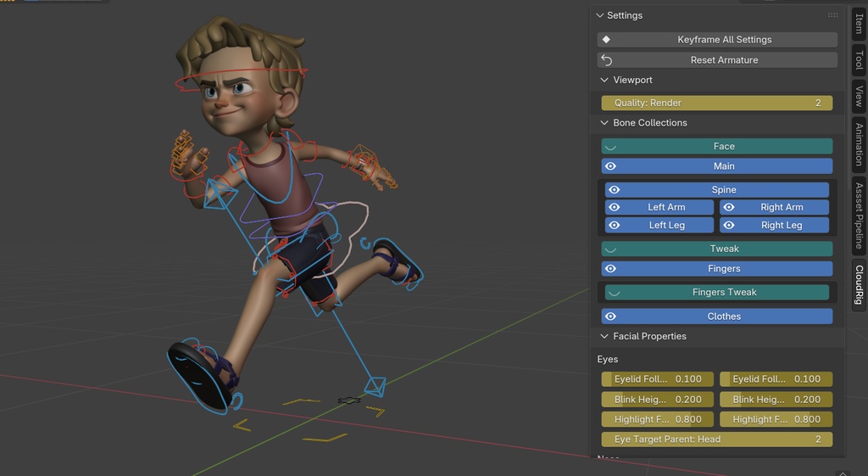This screenshot has height=476, width=868.
Task: Click the Reset Armature undo arrow icon
Action: 606,60
